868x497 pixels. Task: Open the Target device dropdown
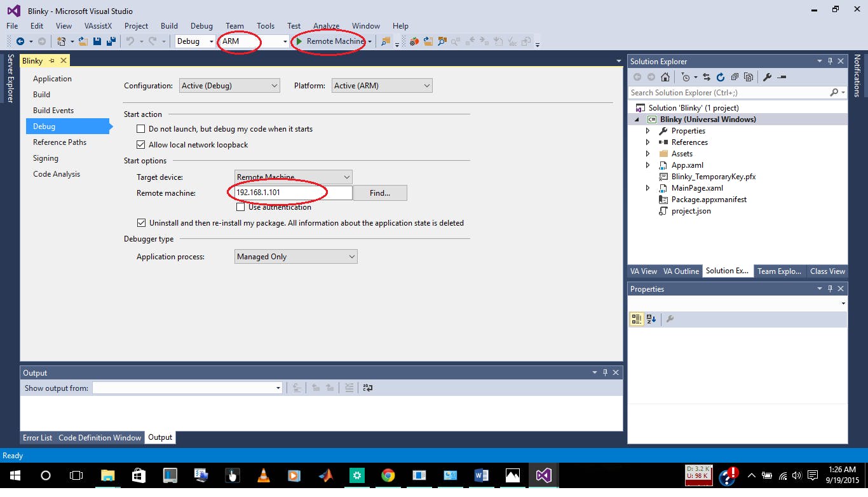pos(294,177)
